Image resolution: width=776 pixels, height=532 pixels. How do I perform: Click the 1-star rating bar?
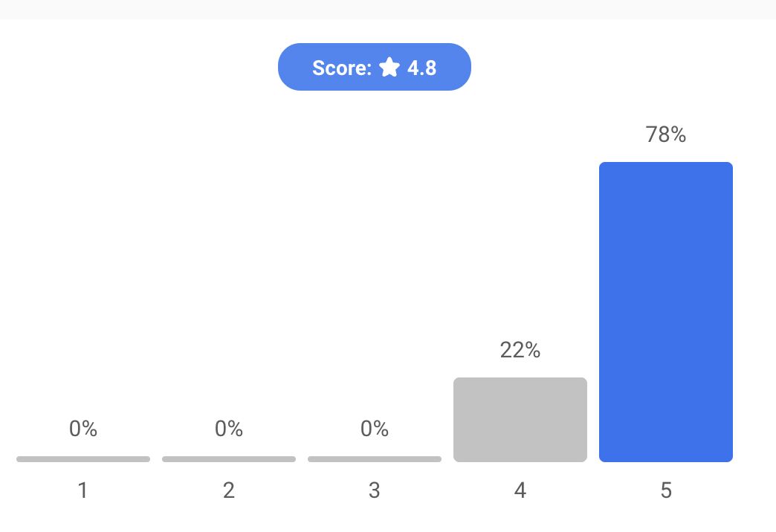(x=83, y=459)
